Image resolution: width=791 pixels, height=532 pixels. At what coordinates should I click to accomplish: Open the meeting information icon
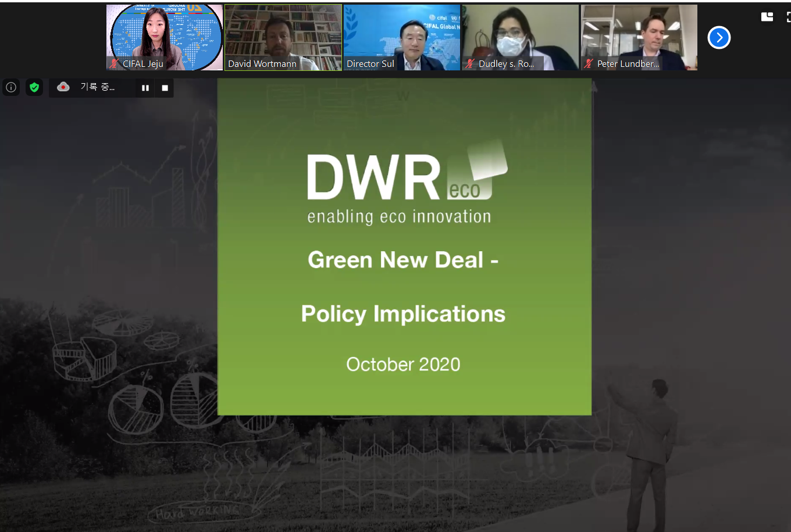coord(11,87)
